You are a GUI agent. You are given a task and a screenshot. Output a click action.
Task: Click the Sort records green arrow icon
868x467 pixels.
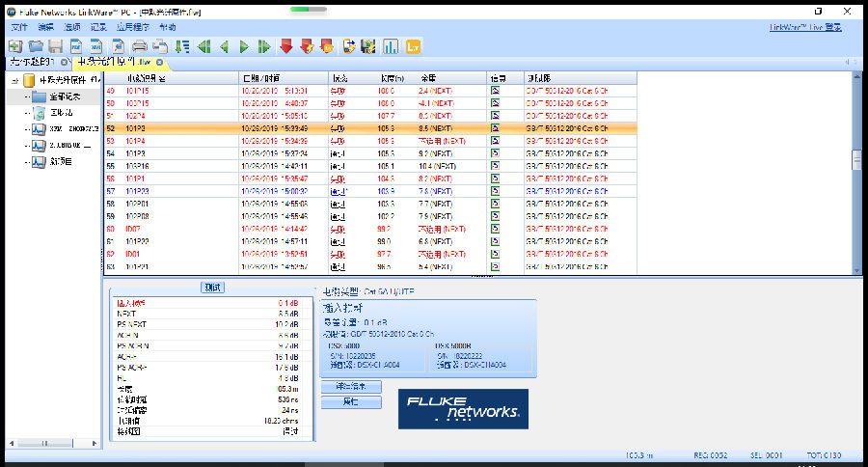point(182,47)
